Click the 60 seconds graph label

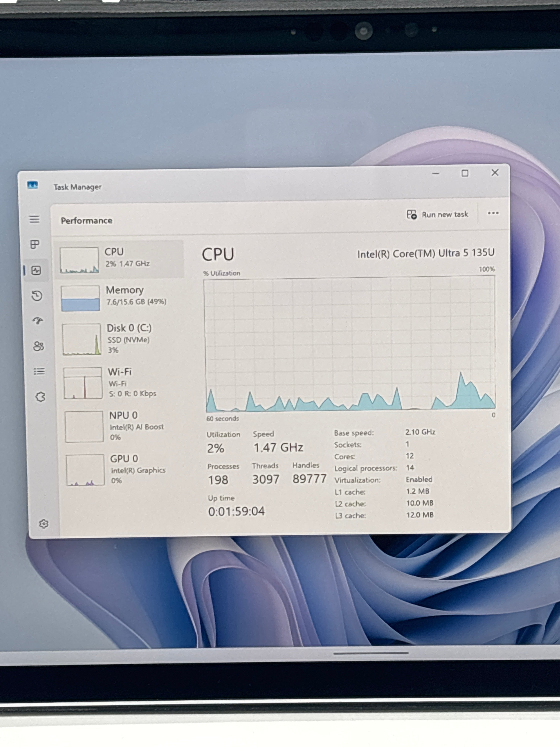223,418
